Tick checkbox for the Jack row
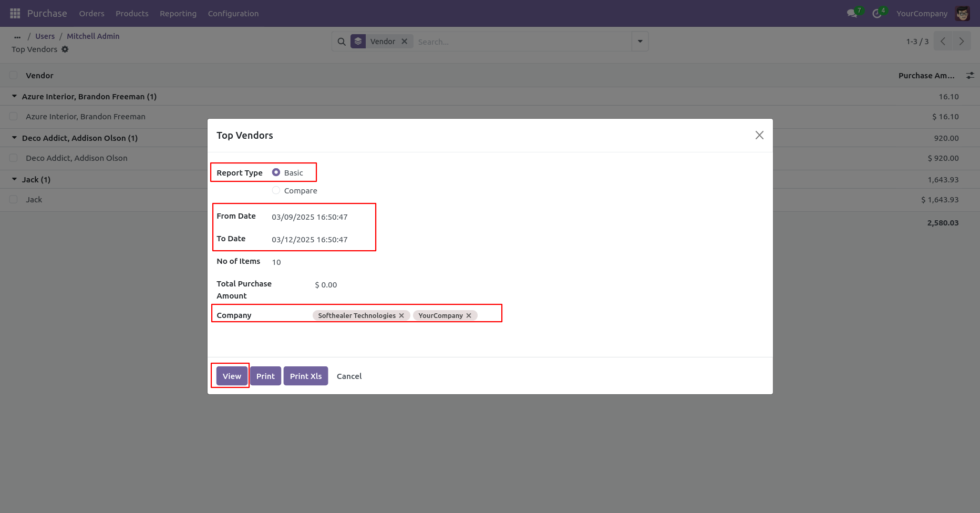 point(14,199)
